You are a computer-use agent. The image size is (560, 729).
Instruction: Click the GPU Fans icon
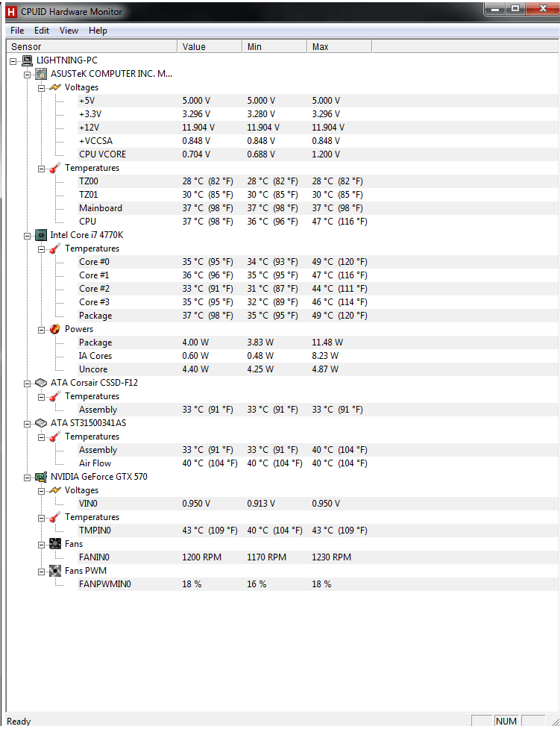click(55, 544)
